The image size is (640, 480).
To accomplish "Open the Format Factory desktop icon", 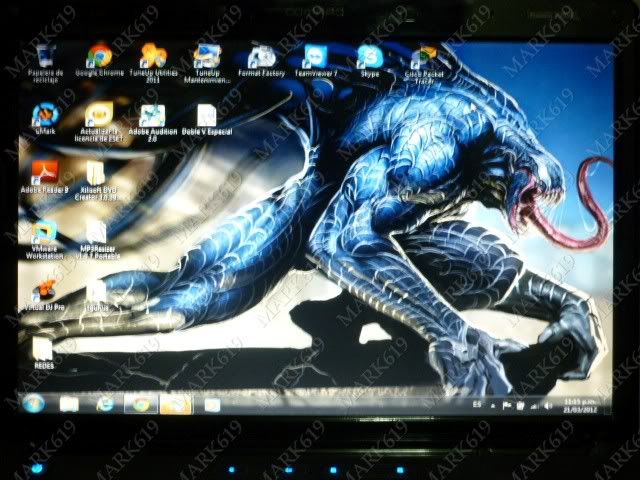I will 261,61.
